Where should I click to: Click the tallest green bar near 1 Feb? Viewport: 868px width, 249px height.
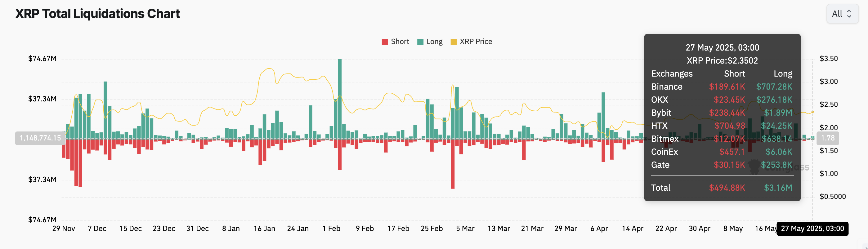[x=340, y=99]
